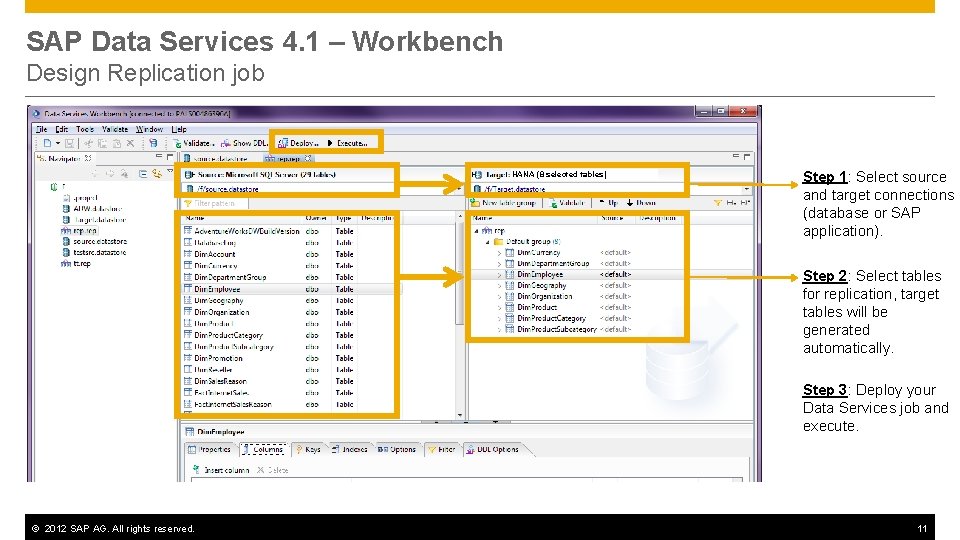The image size is (960, 540).
Task: Click the Type column header in source list
Action: click(x=344, y=218)
